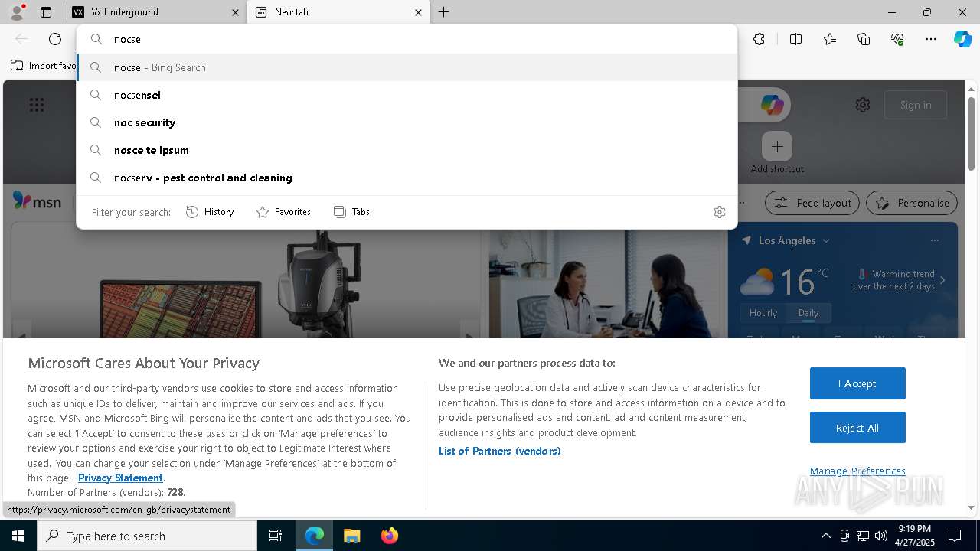Click I Accept on privacy banner

pos(857,383)
